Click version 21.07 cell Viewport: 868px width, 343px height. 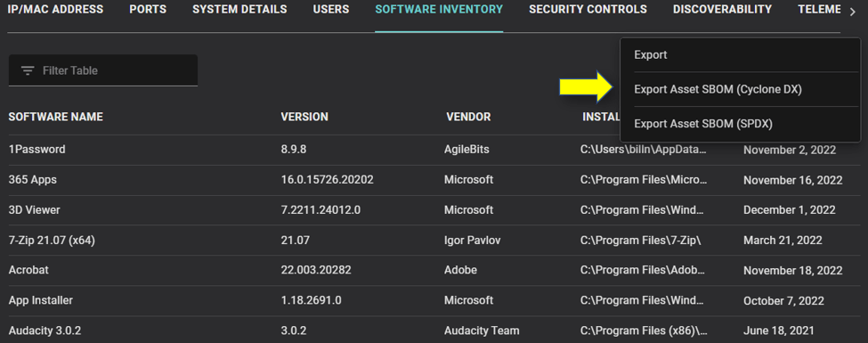(x=295, y=241)
